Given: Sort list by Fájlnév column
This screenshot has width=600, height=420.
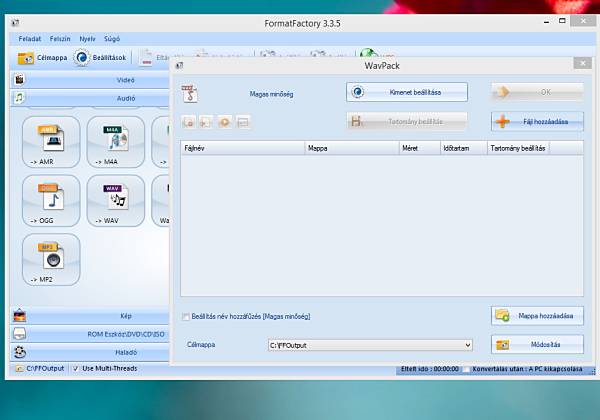Looking at the screenshot, I should (x=243, y=148).
